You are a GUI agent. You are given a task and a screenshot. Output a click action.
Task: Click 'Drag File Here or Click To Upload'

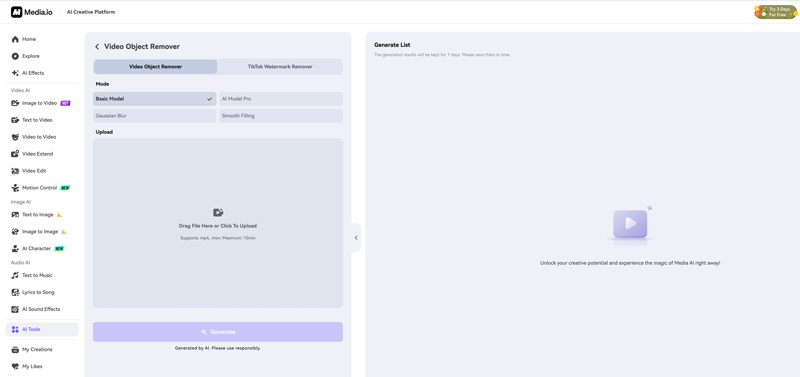click(x=218, y=226)
